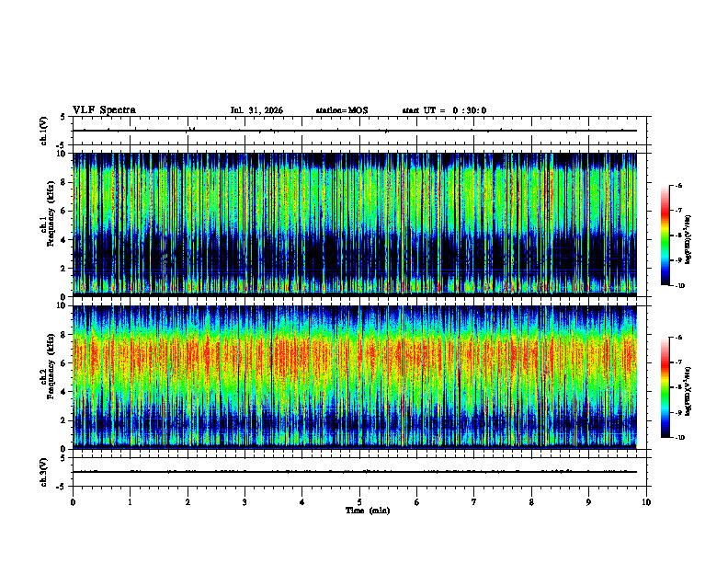Click the "-8" label on ch.2 color scale

click(678, 388)
